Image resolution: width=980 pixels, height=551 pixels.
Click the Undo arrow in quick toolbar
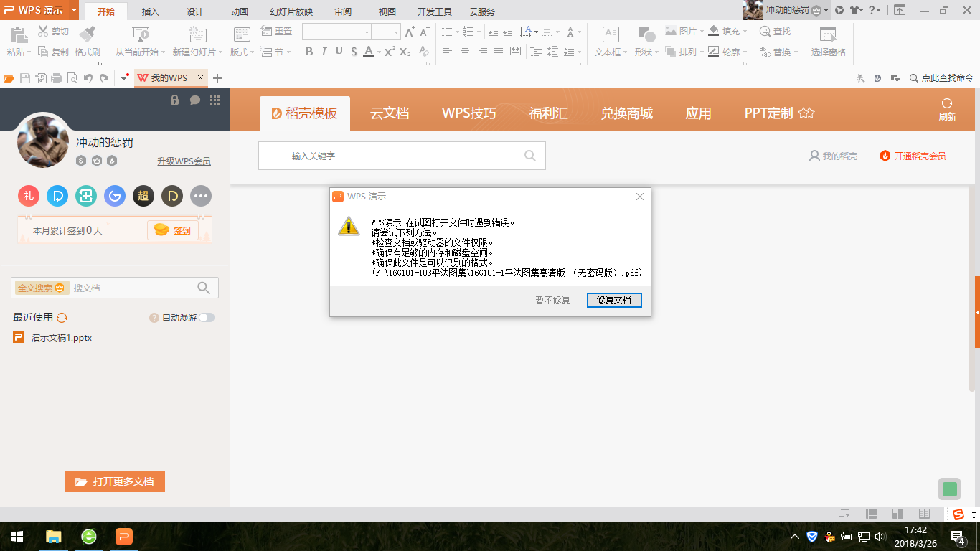(88, 78)
